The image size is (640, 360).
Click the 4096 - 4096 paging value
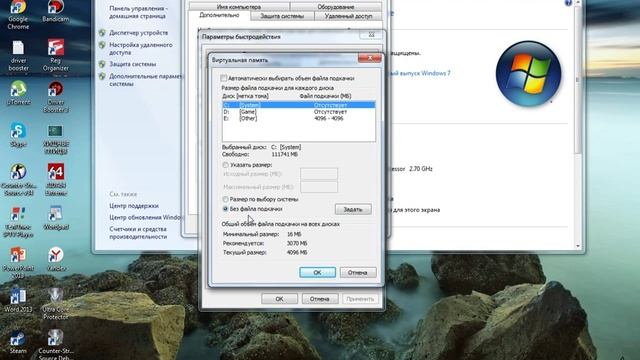329,118
